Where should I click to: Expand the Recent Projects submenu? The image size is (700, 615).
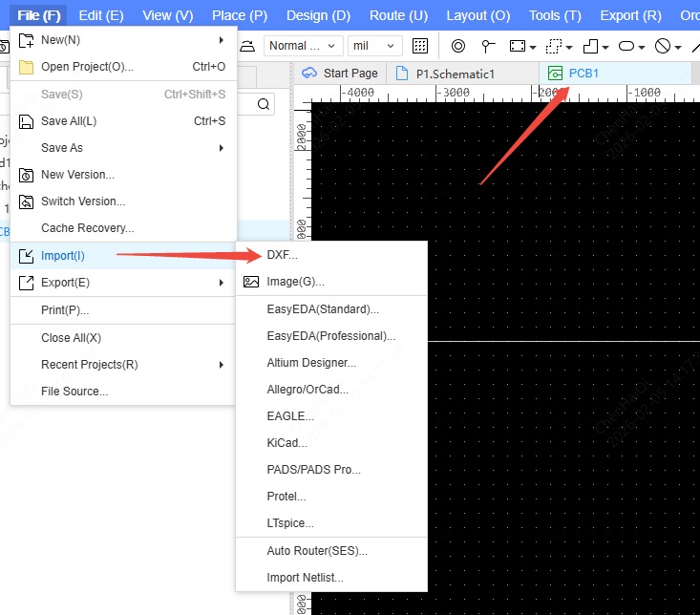(122, 365)
